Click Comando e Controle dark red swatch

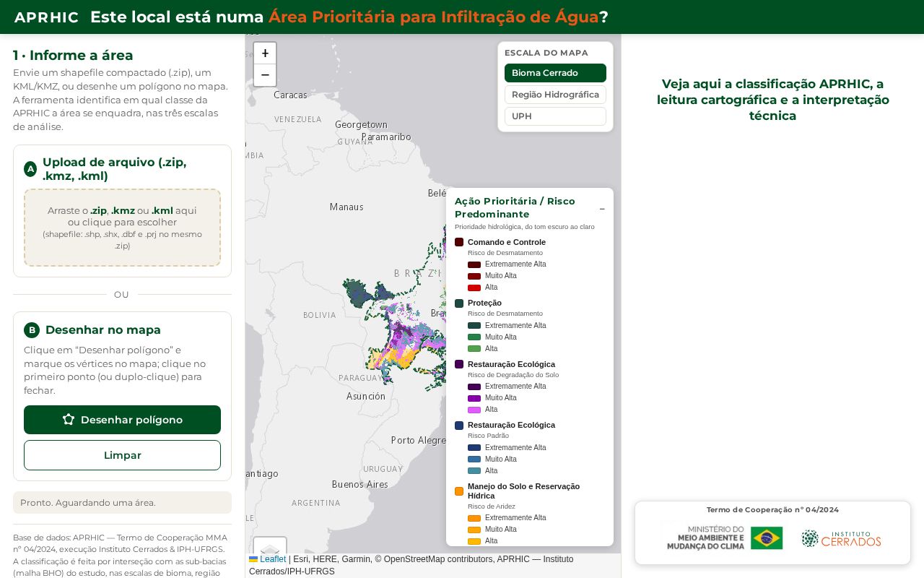tap(459, 242)
